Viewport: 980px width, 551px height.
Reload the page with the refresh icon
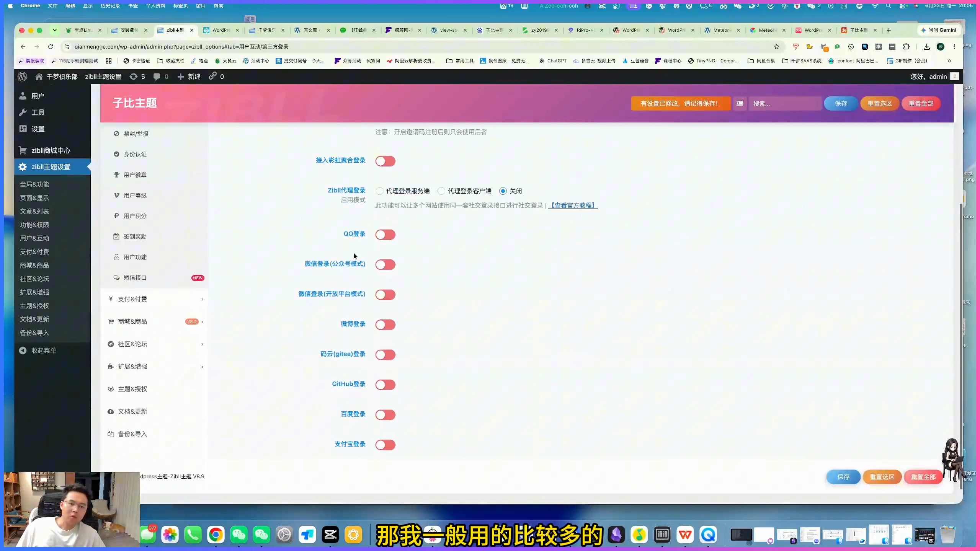tap(51, 47)
